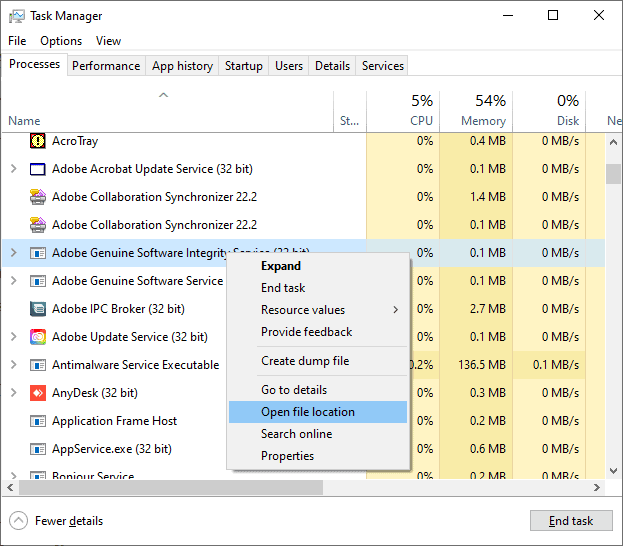
Task: Switch to the Users tab
Action: click(x=289, y=66)
